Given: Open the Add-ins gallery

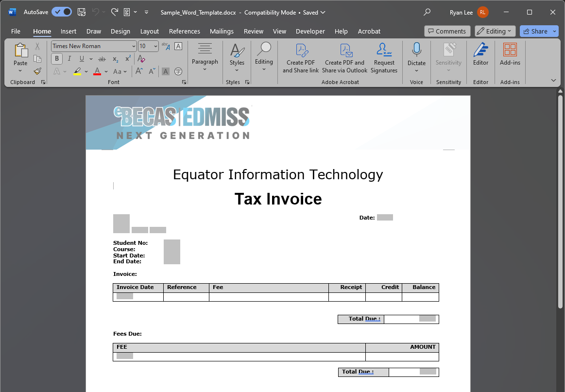Looking at the screenshot, I should point(510,54).
